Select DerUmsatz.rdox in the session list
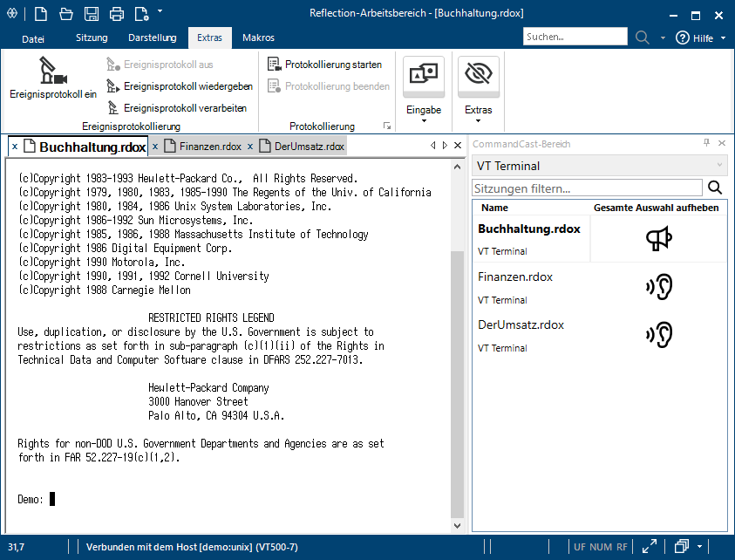The width and height of the screenshot is (735, 560). pos(521,325)
